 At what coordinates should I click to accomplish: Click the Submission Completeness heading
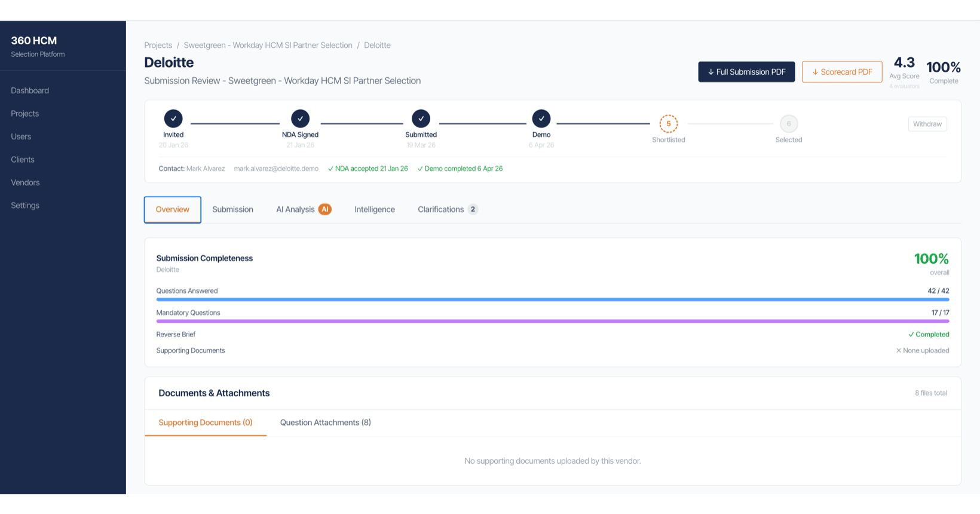coord(204,258)
